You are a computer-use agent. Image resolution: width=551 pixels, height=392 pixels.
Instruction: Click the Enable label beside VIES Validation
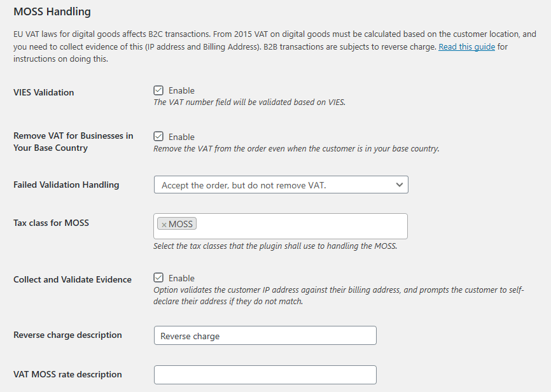click(181, 91)
